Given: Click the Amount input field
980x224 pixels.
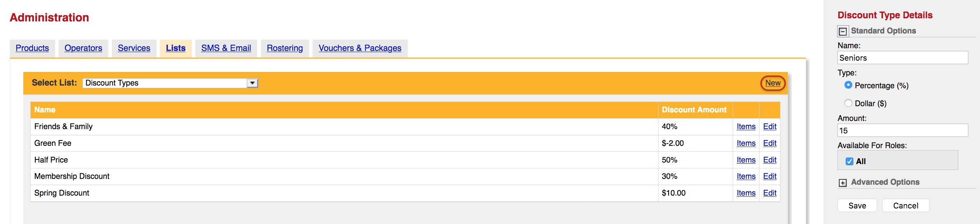Looking at the screenshot, I should pos(903,130).
